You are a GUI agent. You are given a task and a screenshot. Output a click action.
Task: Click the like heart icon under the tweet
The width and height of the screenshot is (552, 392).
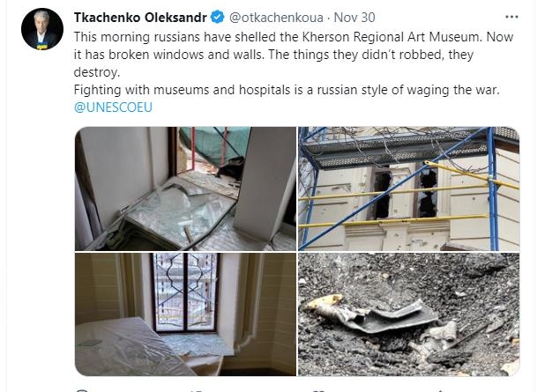pos(318,390)
